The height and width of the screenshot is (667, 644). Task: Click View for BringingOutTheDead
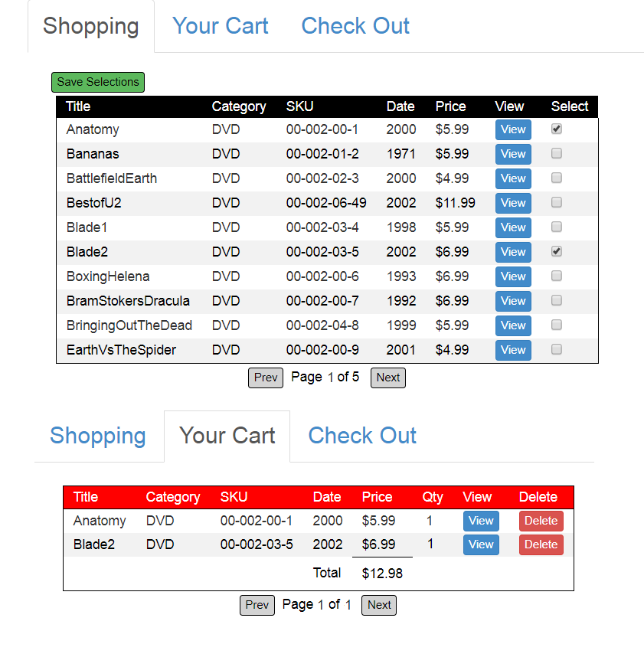click(513, 325)
